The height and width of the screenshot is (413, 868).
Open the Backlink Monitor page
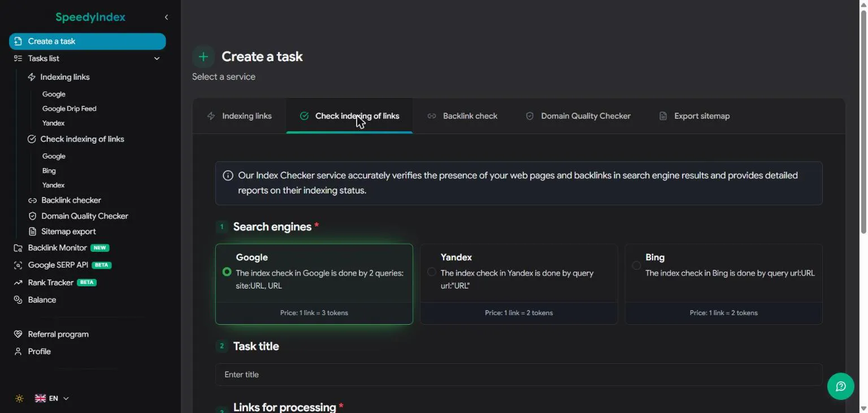click(57, 248)
